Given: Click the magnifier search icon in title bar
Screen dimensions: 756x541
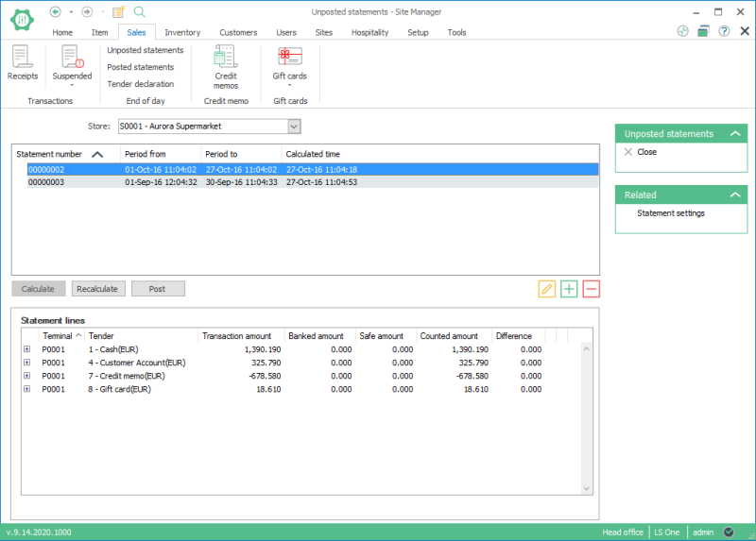Looking at the screenshot, I should [x=139, y=11].
